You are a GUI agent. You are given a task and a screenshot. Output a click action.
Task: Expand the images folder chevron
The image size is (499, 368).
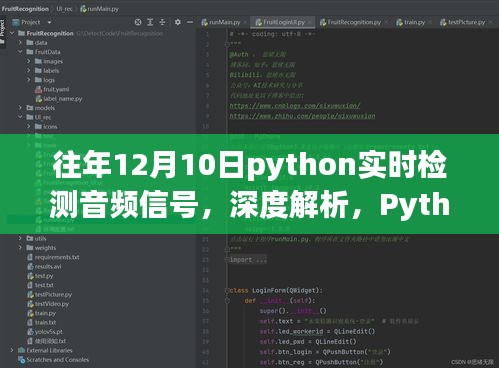(29, 61)
